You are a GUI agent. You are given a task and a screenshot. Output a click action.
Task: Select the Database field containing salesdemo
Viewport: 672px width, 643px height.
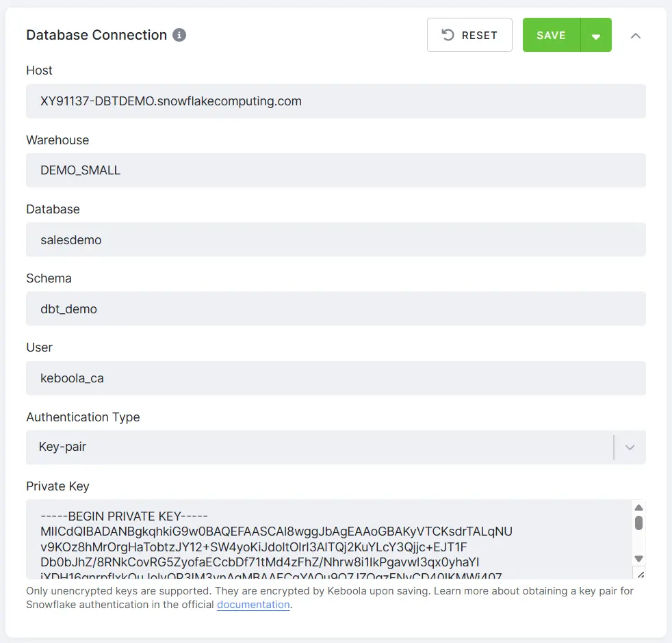(x=335, y=240)
